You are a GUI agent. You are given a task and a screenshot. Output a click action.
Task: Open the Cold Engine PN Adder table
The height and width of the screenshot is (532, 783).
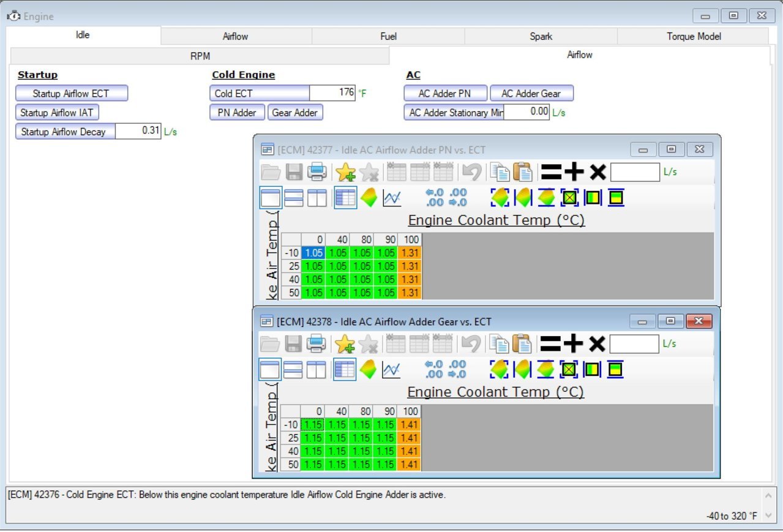point(238,113)
